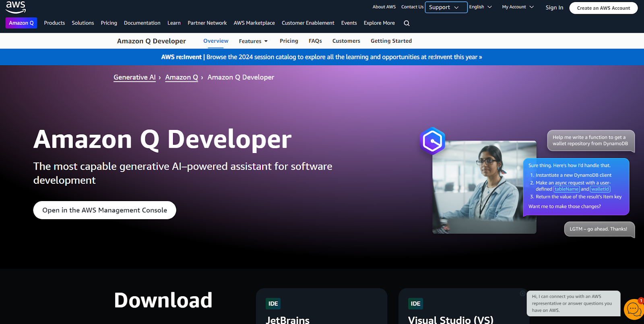Open the English language dropdown
Viewport: 644px width, 324px height.
pyautogui.click(x=480, y=7)
